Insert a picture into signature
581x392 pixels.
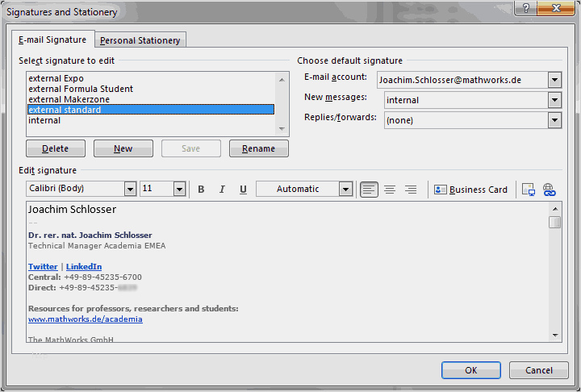[528, 190]
